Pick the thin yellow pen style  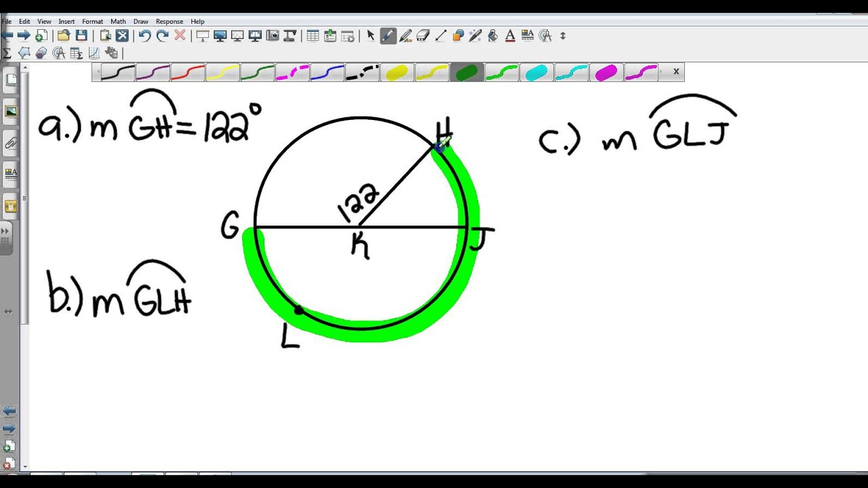[222, 73]
